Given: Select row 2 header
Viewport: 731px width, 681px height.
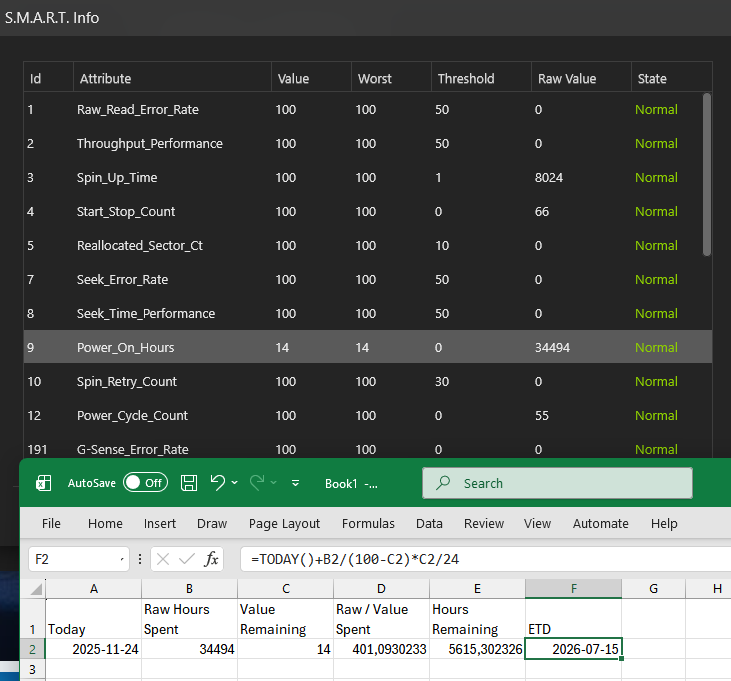Looking at the screenshot, I should [x=32, y=649].
